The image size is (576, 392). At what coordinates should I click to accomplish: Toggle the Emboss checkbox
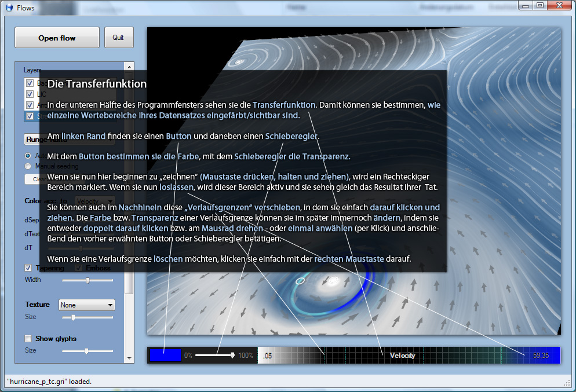point(78,268)
